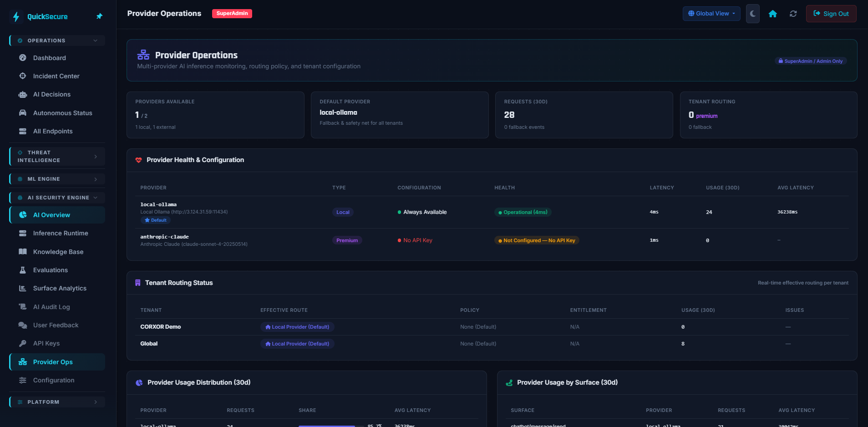The height and width of the screenshot is (427, 868).
Task: Open AI Audit Log in the sidebar
Action: [50, 307]
